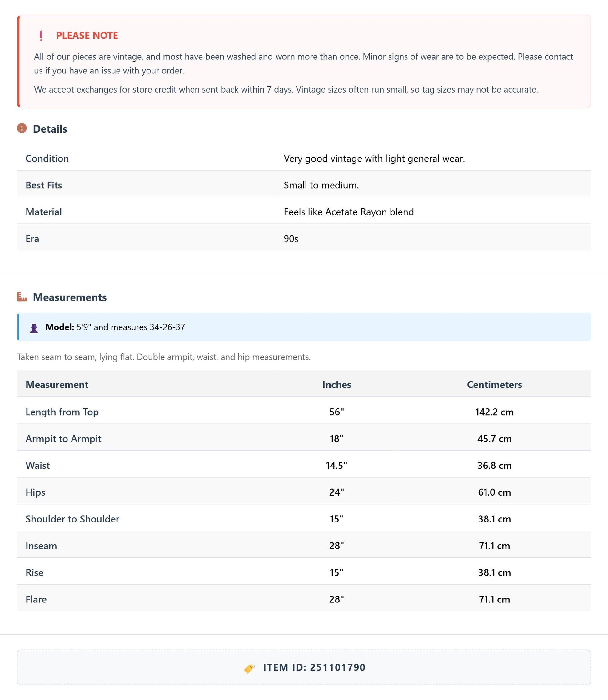This screenshot has height=700, width=608.
Task: Click the red exclamation mark icon
Action: 41,36
